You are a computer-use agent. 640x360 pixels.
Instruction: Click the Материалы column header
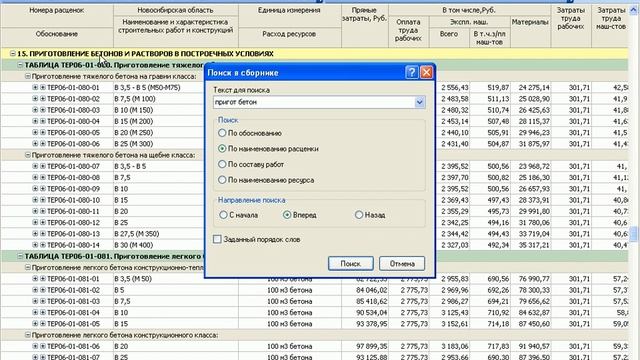click(530, 22)
